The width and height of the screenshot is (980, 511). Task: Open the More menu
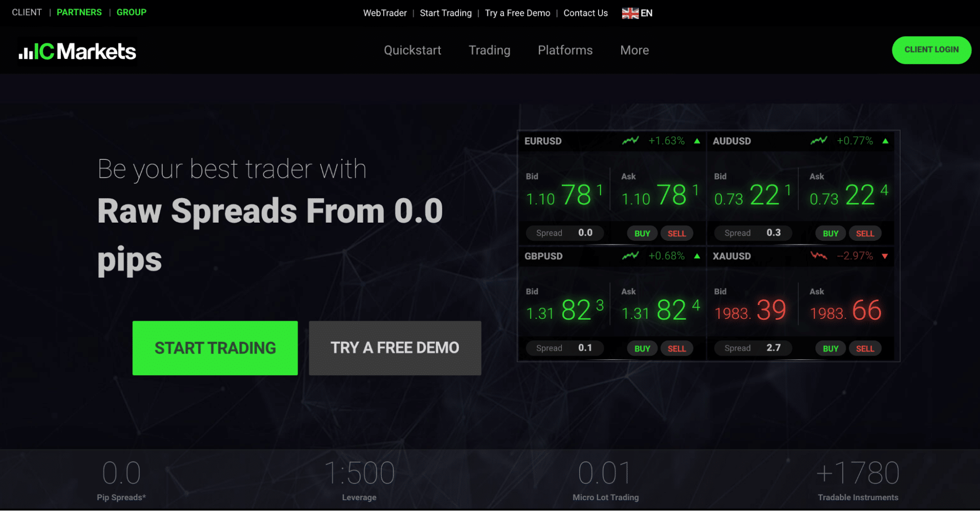(x=634, y=50)
